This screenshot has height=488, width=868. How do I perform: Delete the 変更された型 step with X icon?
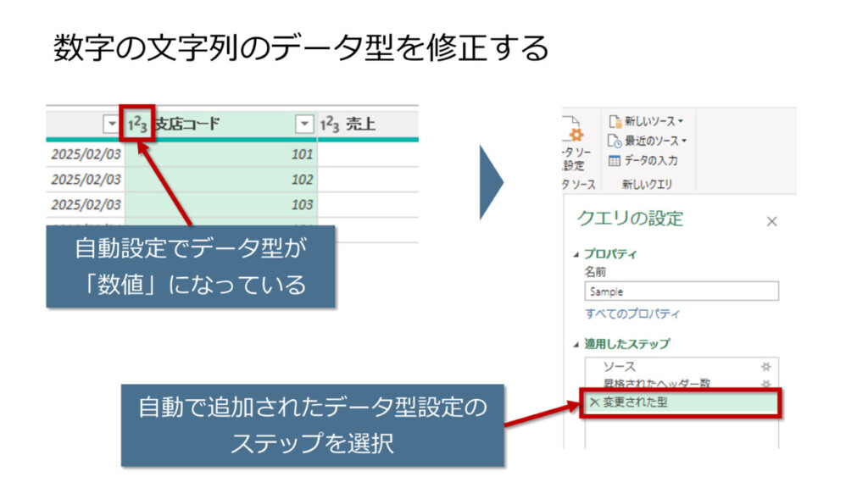tap(593, 402)
